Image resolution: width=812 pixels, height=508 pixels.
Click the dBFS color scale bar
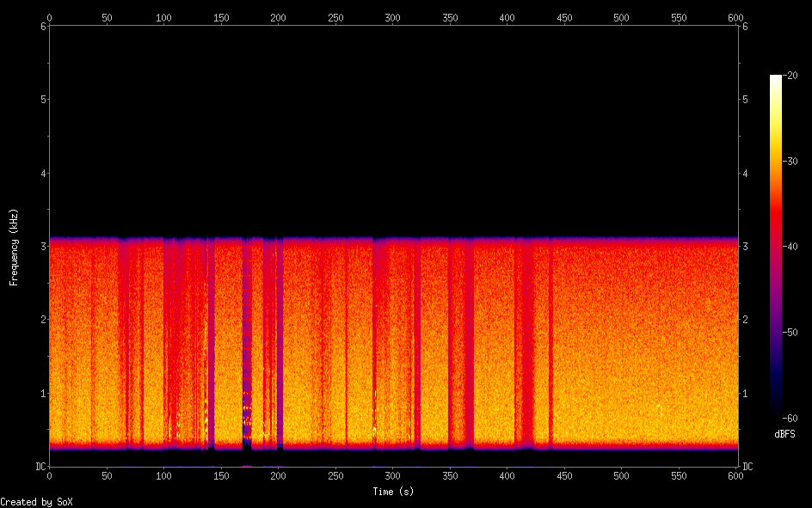pos(775,245)
